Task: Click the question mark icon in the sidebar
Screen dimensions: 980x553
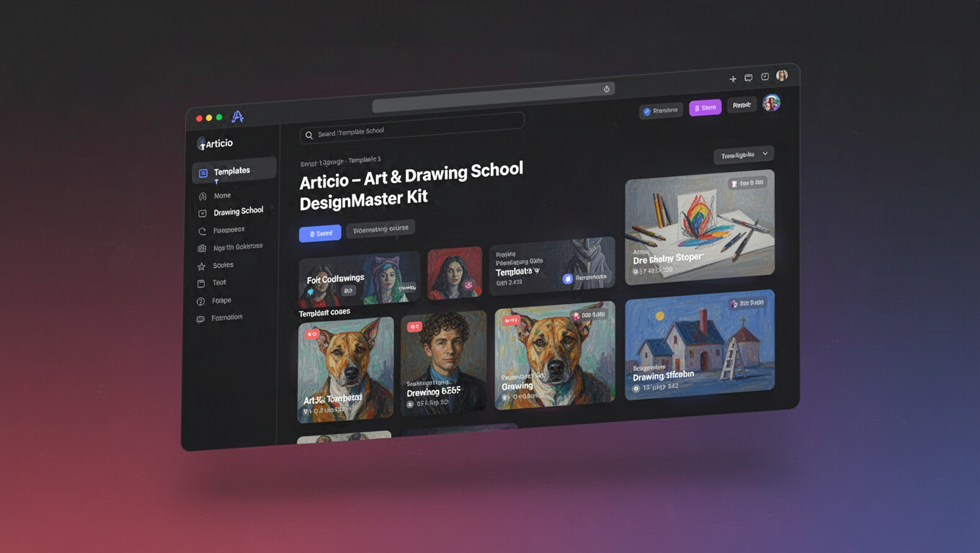Action: click(x=201, y=301)
